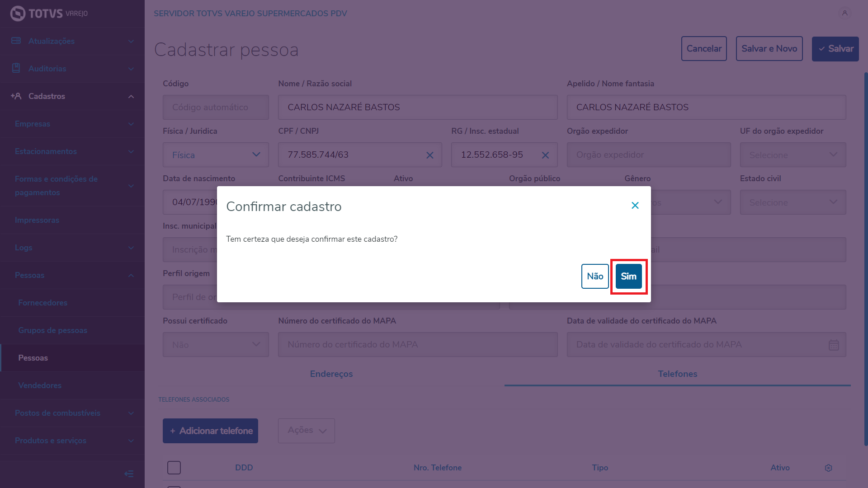
Task: Open the Ações dropdown
Action: coord(307,431)
